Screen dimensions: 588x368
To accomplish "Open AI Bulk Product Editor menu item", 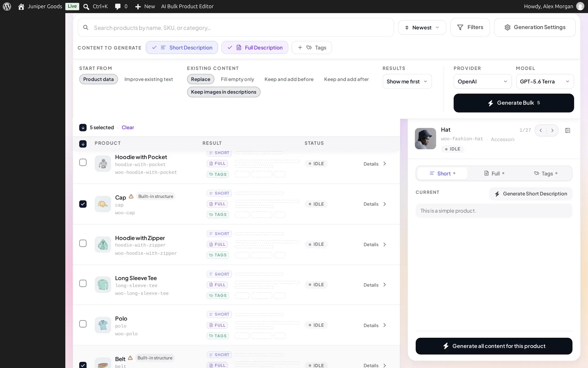I will point(187,6).
